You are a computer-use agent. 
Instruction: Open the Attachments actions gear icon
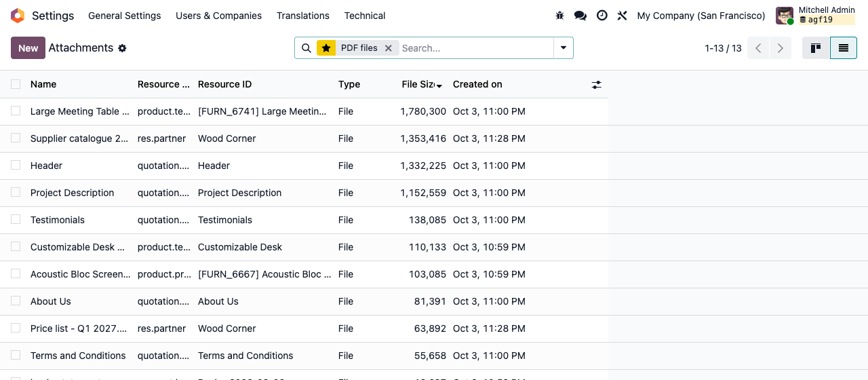click(122, 48)
